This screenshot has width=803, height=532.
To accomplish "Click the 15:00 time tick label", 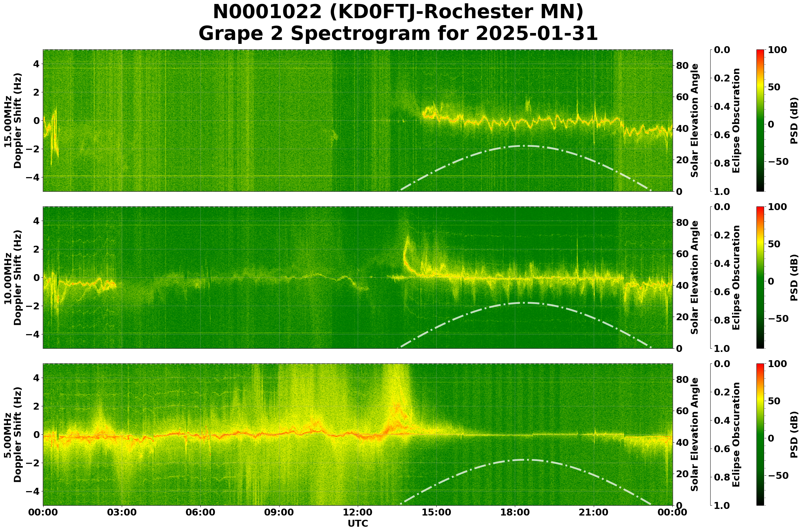I will coord(436,512).
